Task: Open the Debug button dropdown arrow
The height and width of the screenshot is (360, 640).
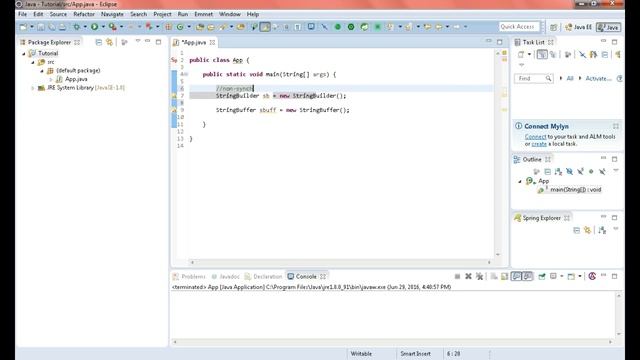Action: [85, 27]
